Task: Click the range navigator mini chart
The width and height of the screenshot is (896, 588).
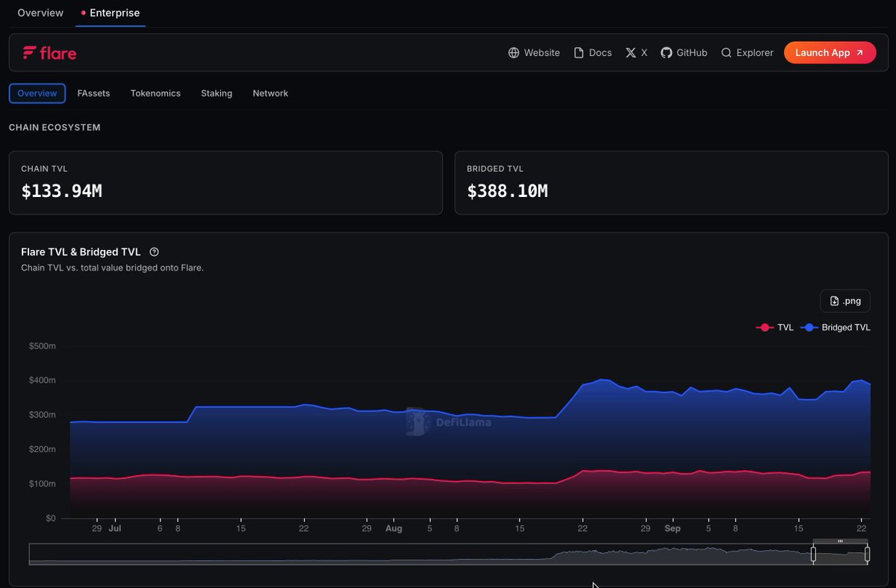Action: (448, 554)
